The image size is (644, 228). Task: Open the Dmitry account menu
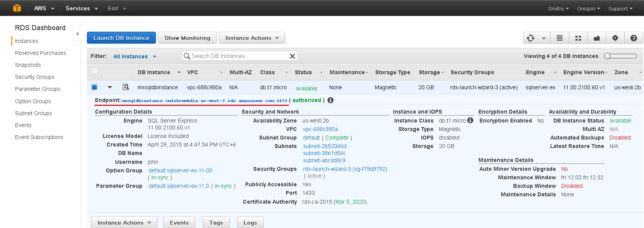point(558,9)
